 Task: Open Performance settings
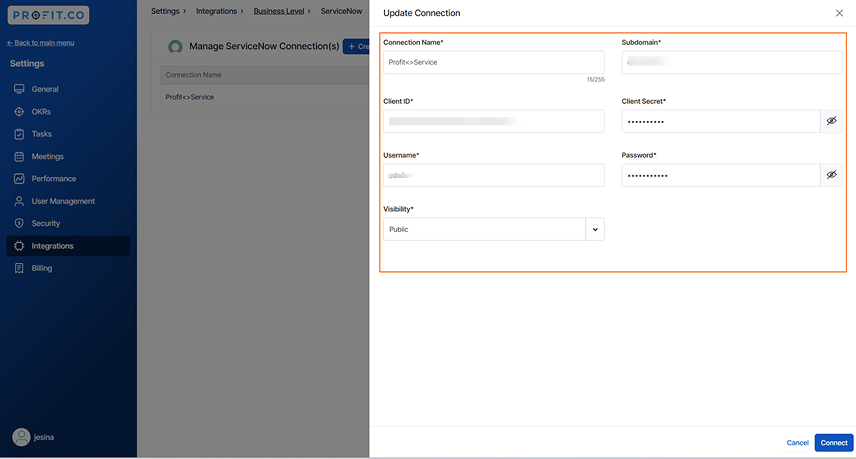click(x=68, y=178)
